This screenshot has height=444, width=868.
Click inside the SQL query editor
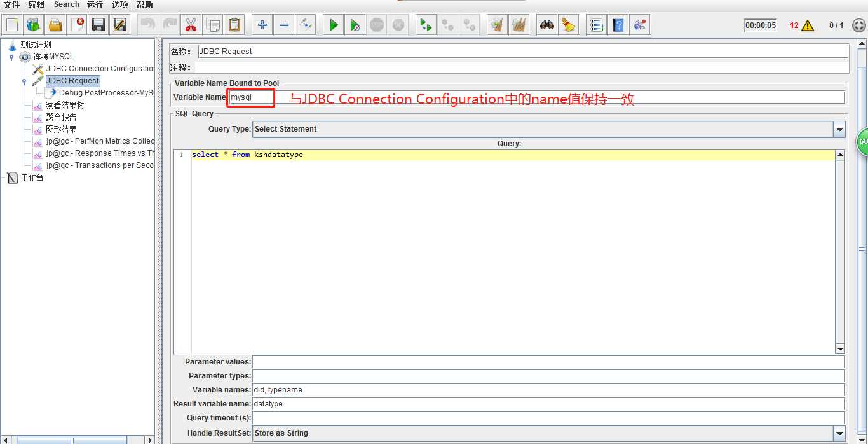coord(513,251)
